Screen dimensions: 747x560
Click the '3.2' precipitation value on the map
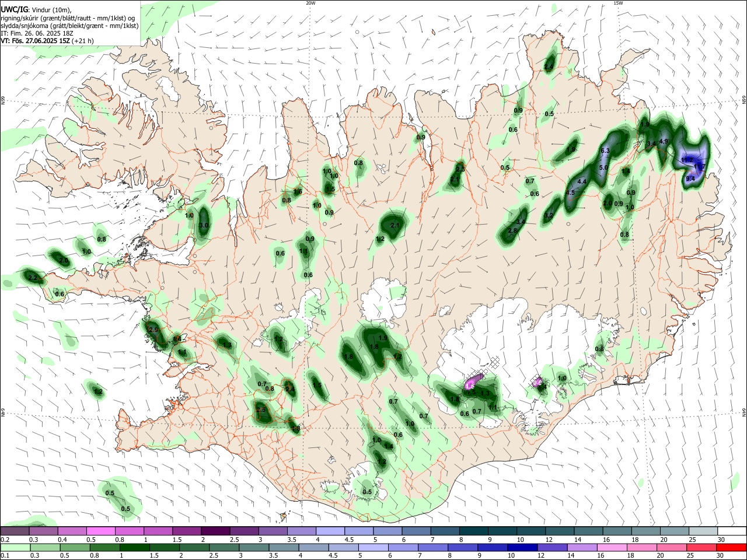[x=549, y=216]
